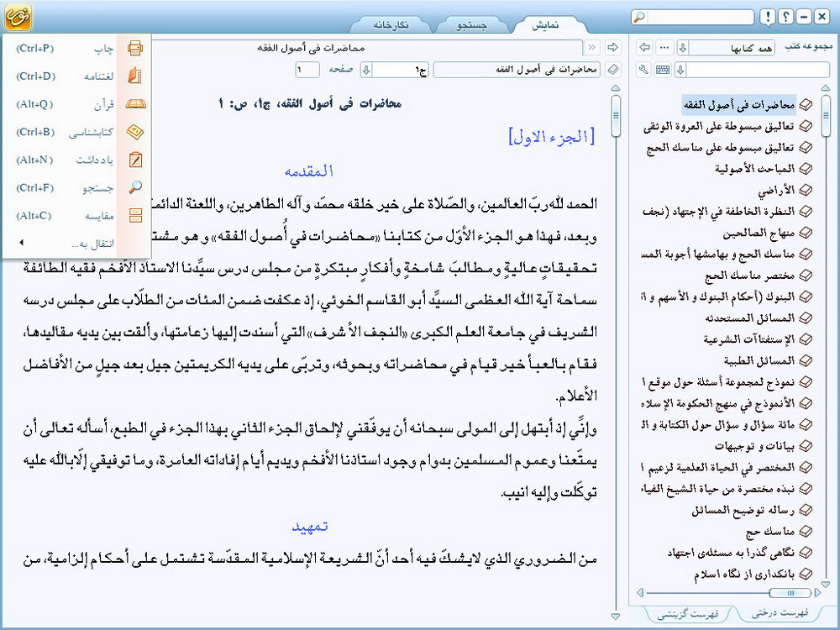840x630 pixels.
Task: Click book icon beside بانكداری از نگاه اسلام
Action: tap(806, 575)
